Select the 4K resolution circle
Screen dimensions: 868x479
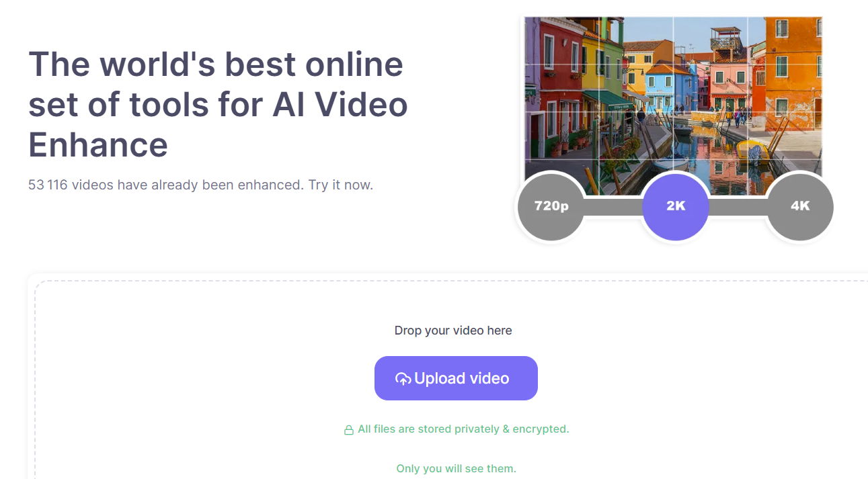800,206
